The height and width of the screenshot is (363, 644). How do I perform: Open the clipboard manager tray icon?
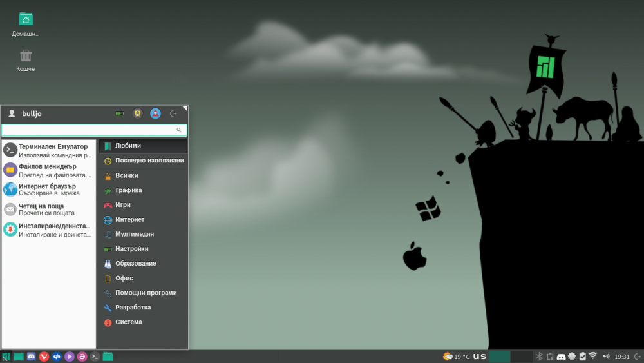551,357
